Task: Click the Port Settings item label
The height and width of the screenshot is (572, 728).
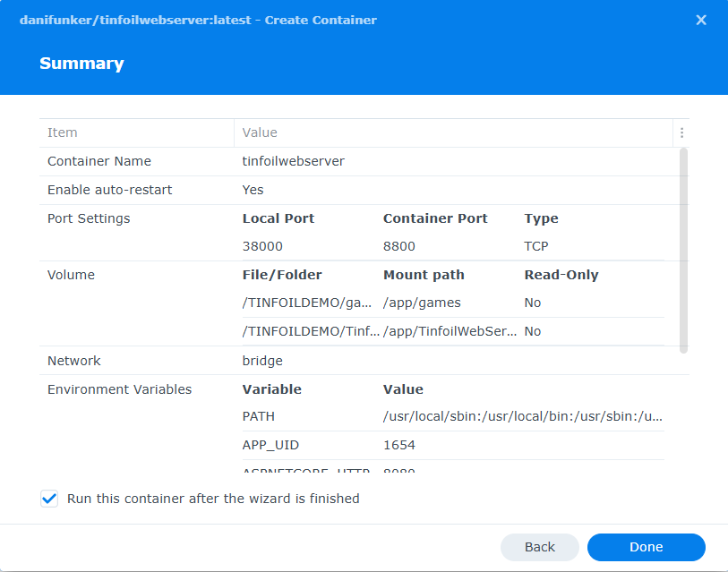Action: (x=89, y=218)
